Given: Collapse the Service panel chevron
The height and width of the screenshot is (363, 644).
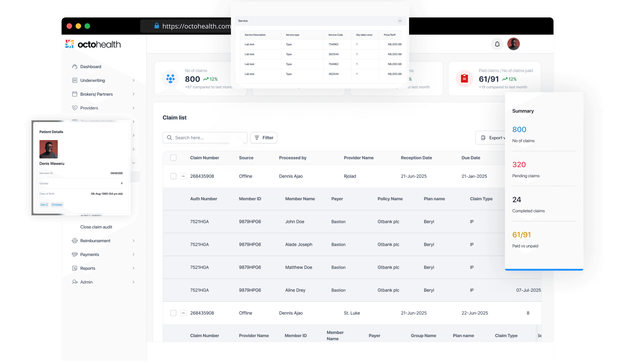Looking at the screenshot, I should coord(400,21).
